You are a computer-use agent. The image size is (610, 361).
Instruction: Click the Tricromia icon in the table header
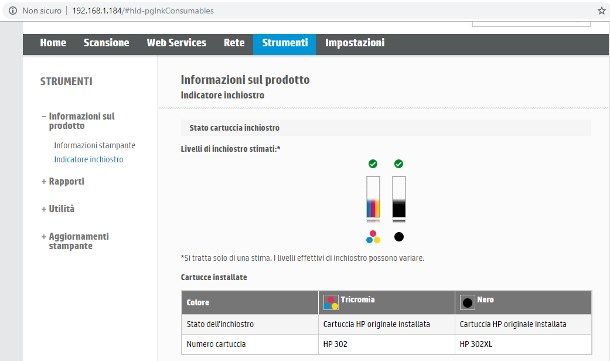point(331,302)
